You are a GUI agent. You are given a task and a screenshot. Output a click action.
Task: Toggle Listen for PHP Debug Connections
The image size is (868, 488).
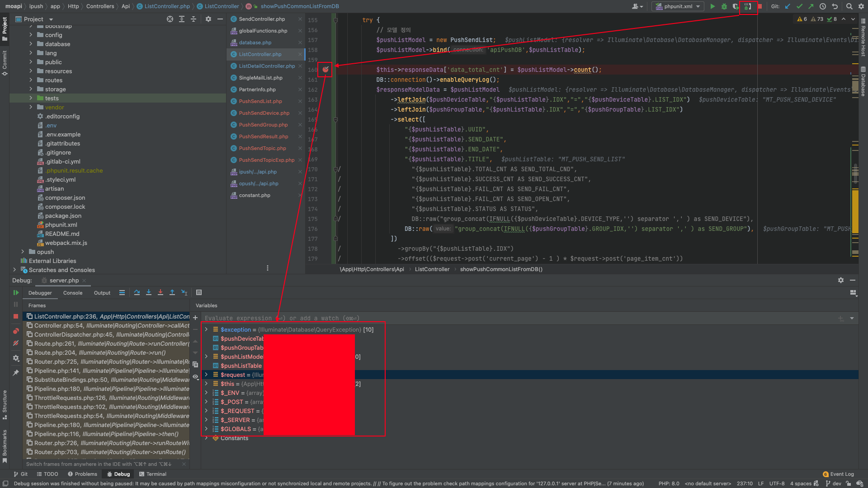pyautogui.click(x=748, y=6)
